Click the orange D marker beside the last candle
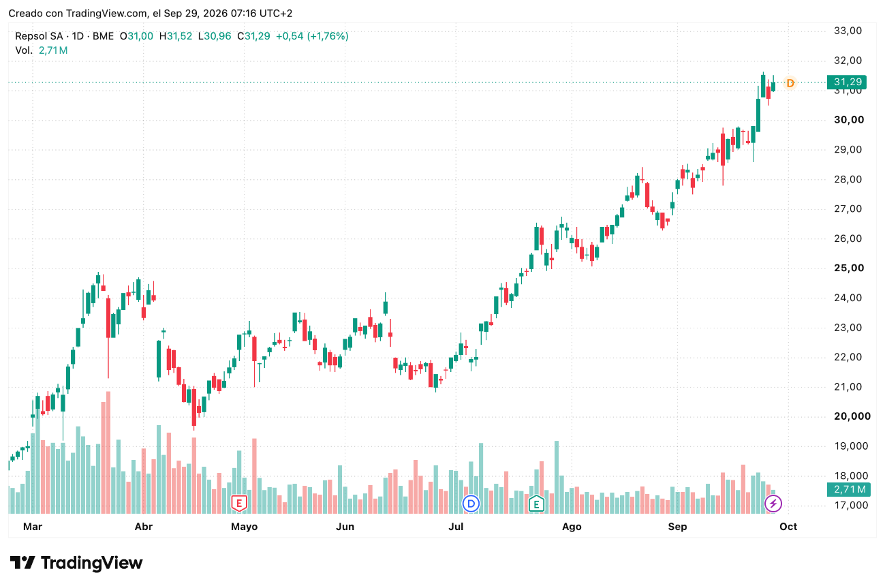The height and width of the screenshot is (588, 885). [790, 83]
